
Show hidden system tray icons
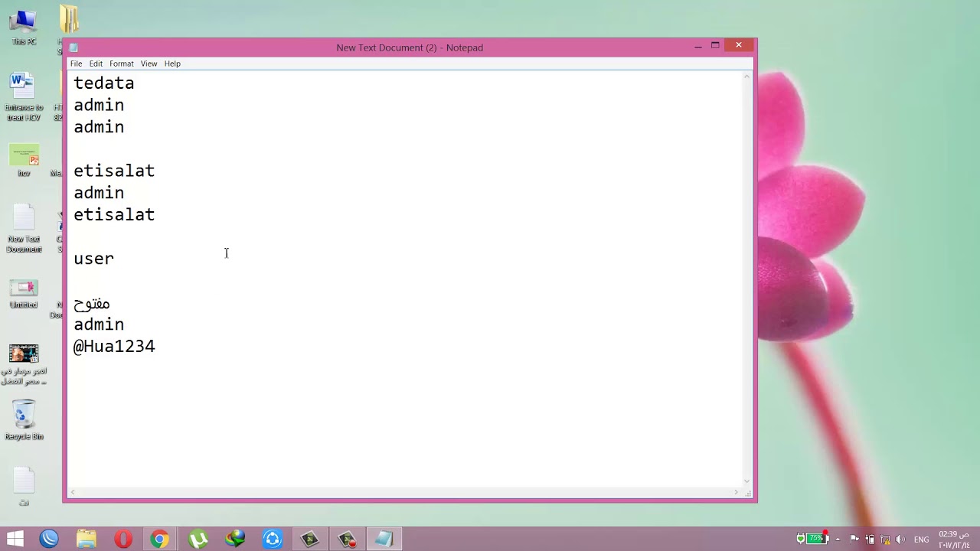838,539
